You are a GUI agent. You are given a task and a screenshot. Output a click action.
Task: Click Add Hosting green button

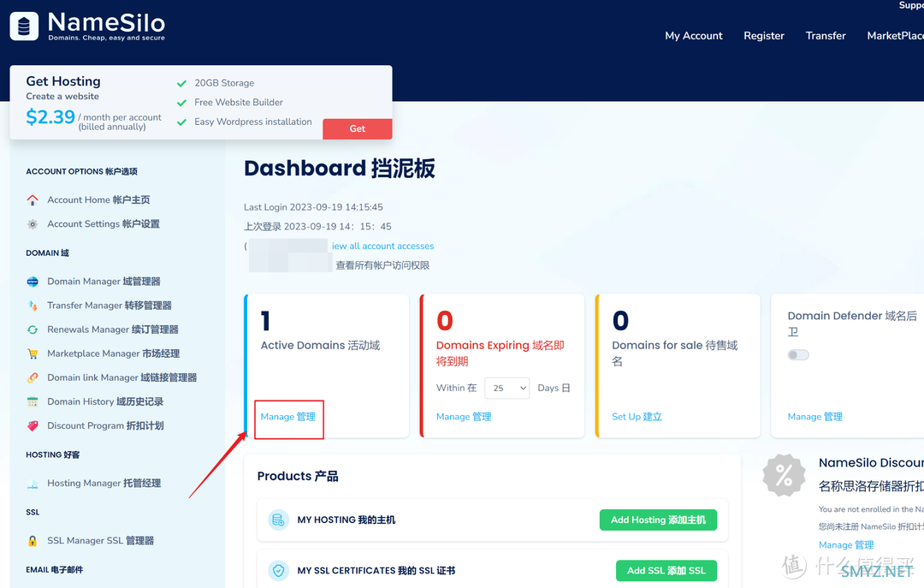pos(658,520)
